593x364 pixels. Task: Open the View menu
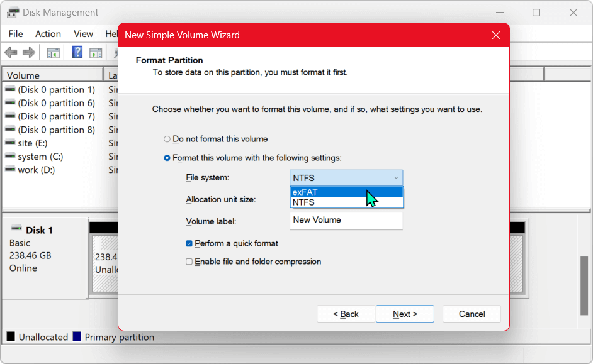point(82,34)
